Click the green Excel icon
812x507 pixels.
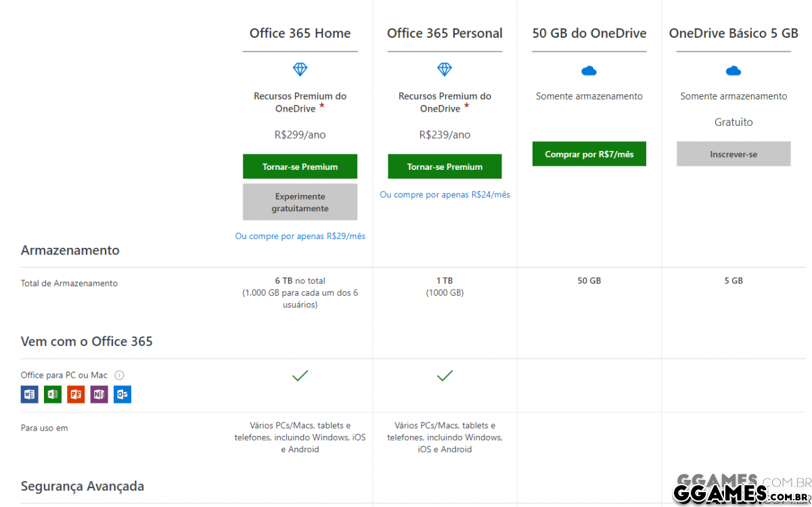53,394
